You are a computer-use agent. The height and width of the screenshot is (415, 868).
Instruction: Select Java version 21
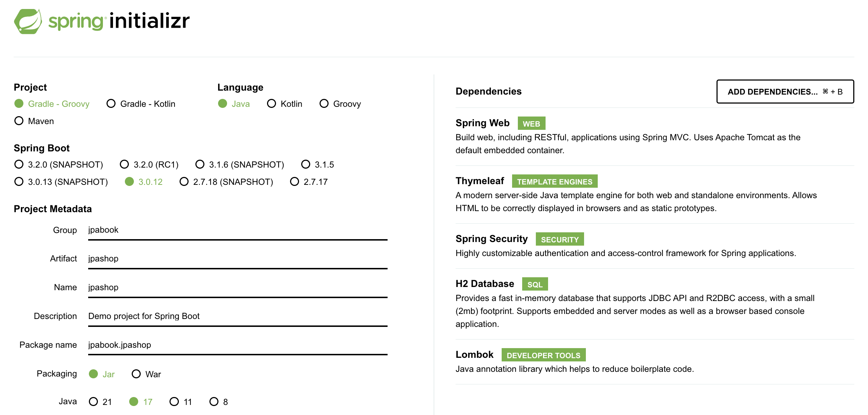[x=94, y=401]
